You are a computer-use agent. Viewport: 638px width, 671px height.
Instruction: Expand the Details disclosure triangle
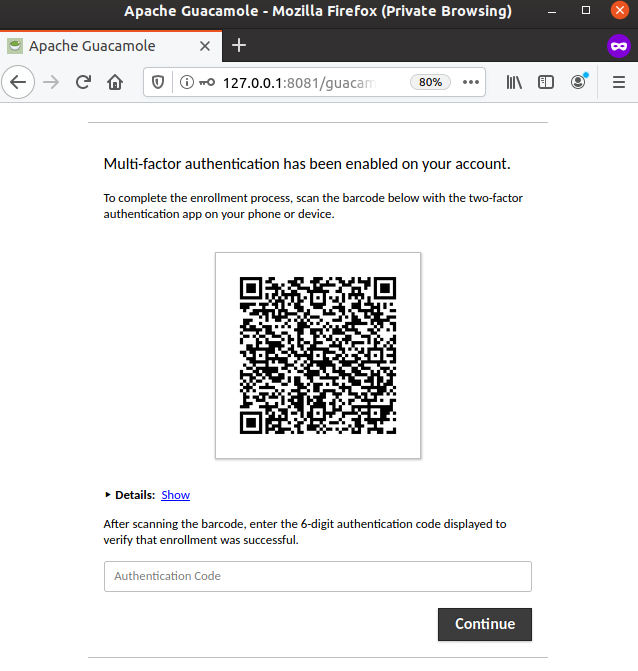tap(107, 495)
